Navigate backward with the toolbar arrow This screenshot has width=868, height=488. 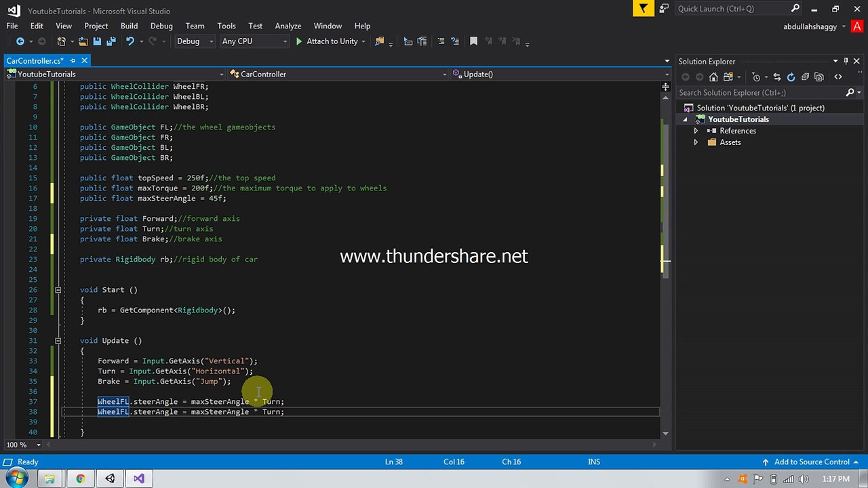pyautogui.click(x=20, y=41)
